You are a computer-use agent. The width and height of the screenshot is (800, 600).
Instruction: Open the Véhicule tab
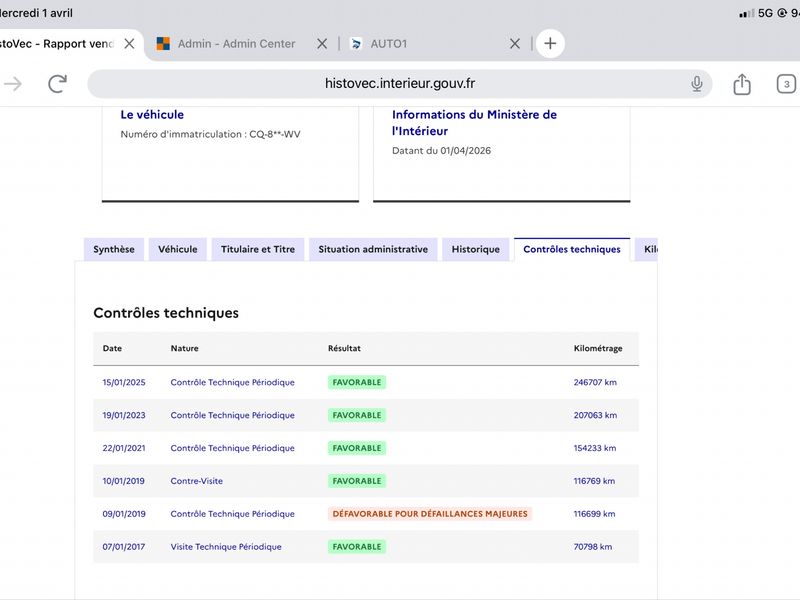click(178, 249)
